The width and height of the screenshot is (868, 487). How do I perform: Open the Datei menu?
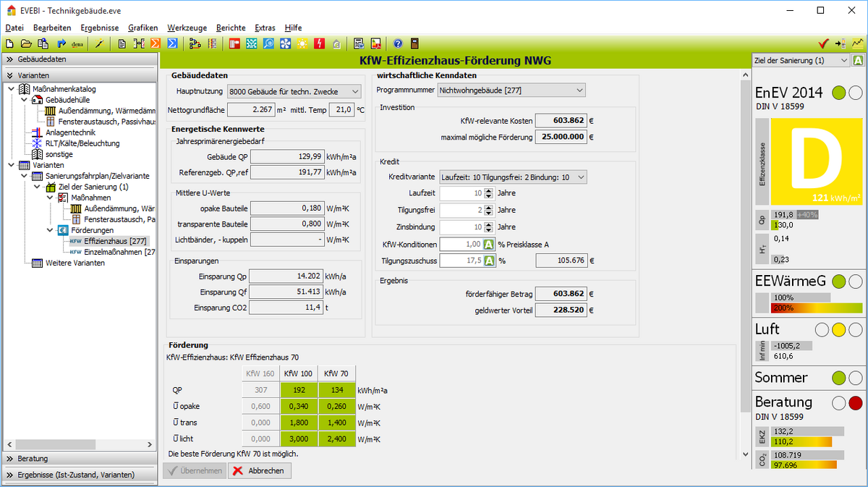[14, 27]
